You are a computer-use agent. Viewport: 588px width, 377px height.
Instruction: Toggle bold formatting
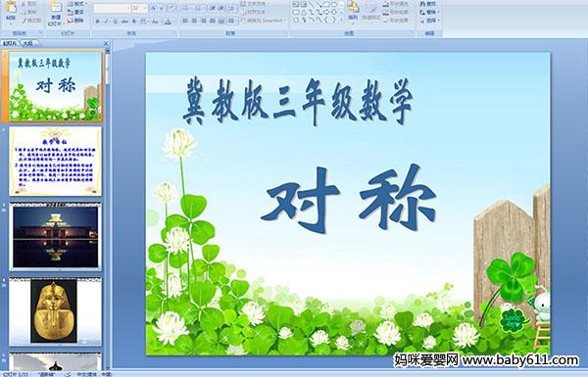tap(97, 22)
